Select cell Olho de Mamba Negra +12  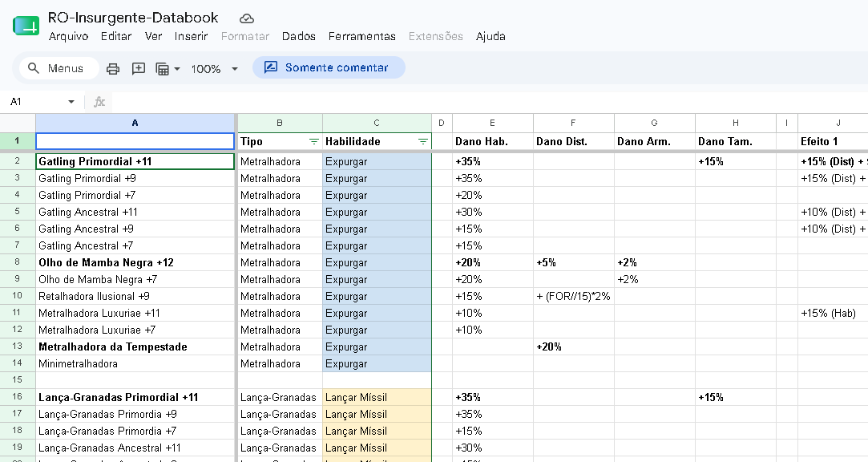[135, 262]
